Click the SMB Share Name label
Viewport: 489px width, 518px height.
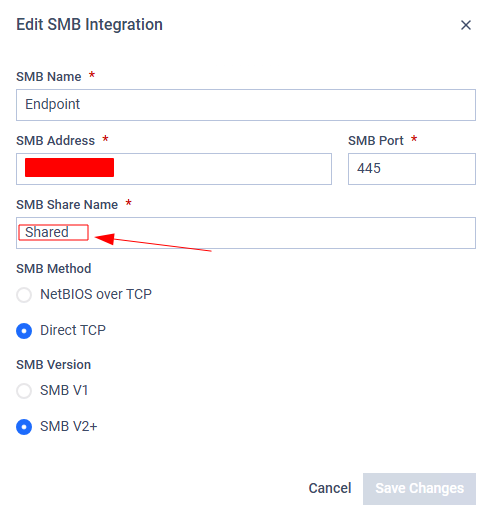[x=67, y=205]
